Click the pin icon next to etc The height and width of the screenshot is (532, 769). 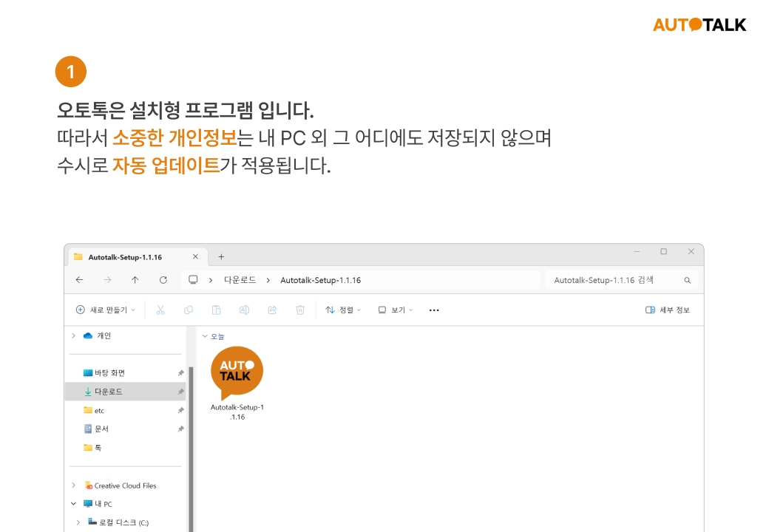[x=180, y=410]
